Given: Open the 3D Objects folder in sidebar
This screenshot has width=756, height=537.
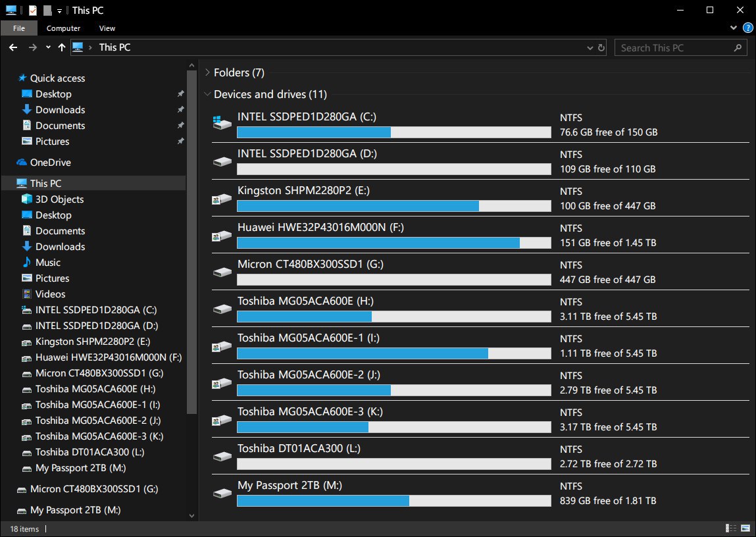Looking at the screenshot, I should click(59, 199).
